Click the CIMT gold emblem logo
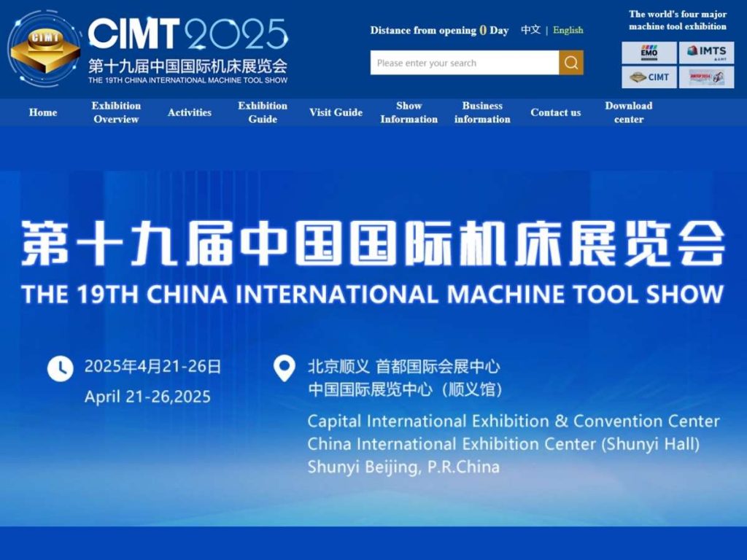 tap(44, 50)
